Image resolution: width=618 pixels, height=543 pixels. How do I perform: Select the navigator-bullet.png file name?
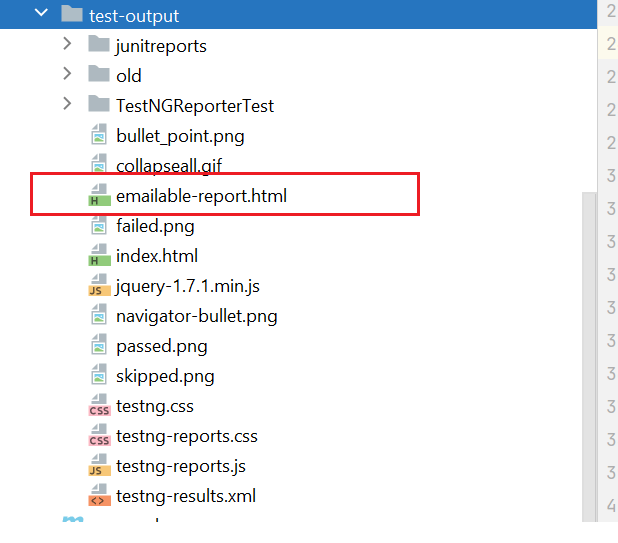[x=197, y=316]
